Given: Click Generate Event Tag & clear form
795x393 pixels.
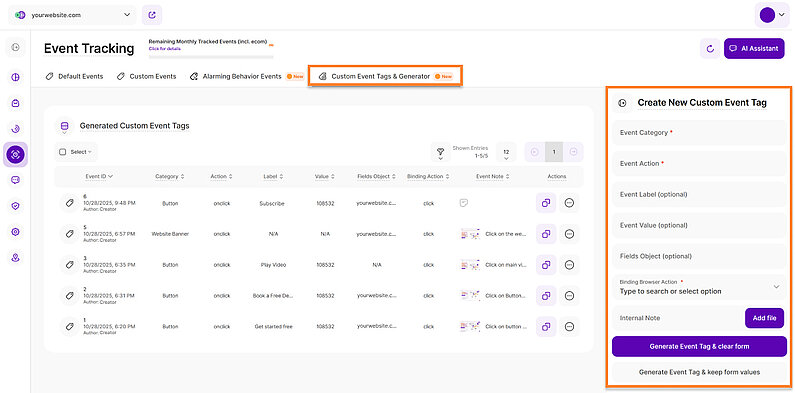Looking at the screenshot, I should coord(699,346).
